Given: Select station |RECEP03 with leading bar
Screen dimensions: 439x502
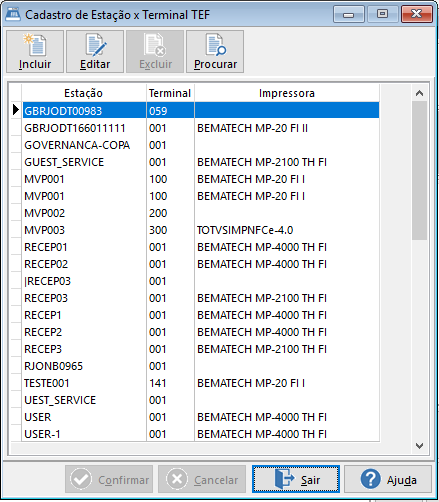Looking at the screenshot, I should click(84, 281).
